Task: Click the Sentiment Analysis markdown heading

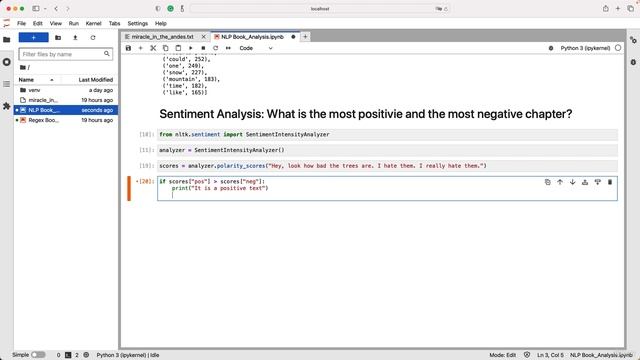Action: (365, 114)
